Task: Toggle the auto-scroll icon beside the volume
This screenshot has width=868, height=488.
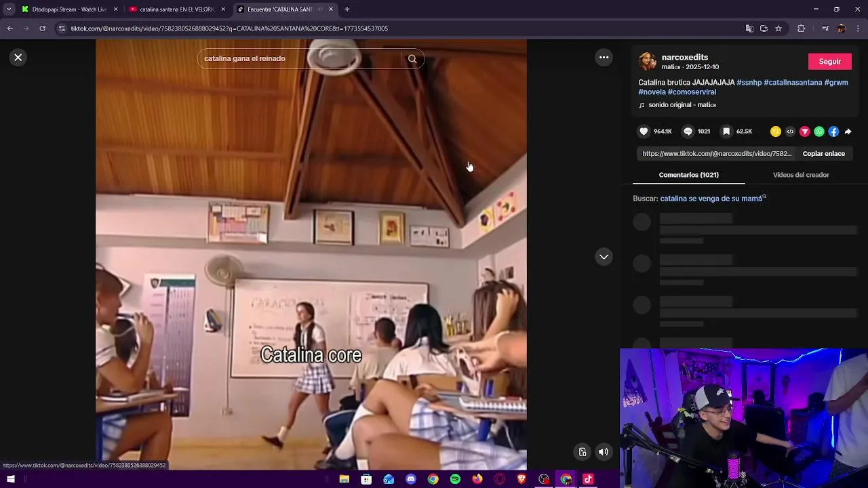Action: point(583,452)
